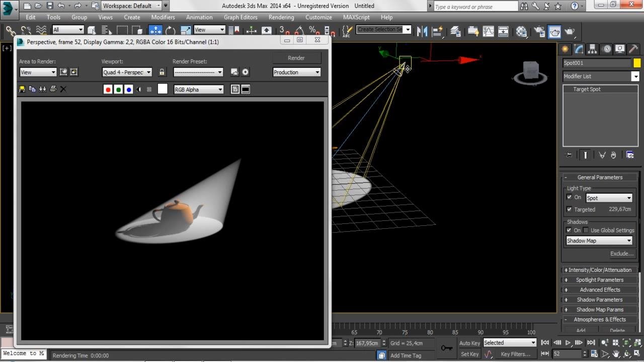Viewport: 644px width, 362px height.
Task: Click the Save Image icon in render window
Action: 22,89
